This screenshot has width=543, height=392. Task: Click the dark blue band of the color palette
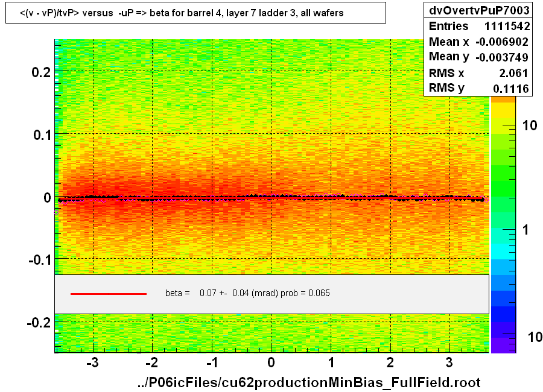tap(504, 314)
